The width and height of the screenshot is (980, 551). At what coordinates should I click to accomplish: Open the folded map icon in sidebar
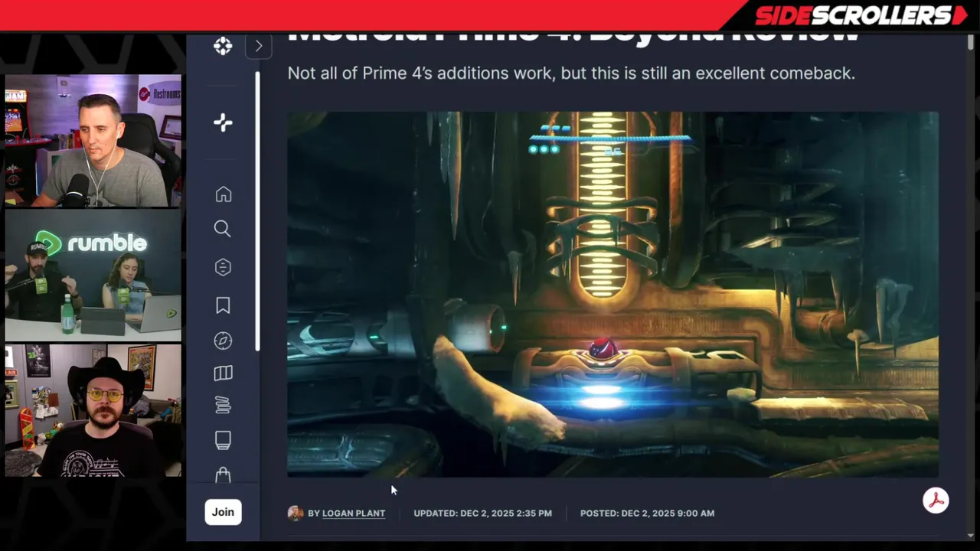click(223, 373)
